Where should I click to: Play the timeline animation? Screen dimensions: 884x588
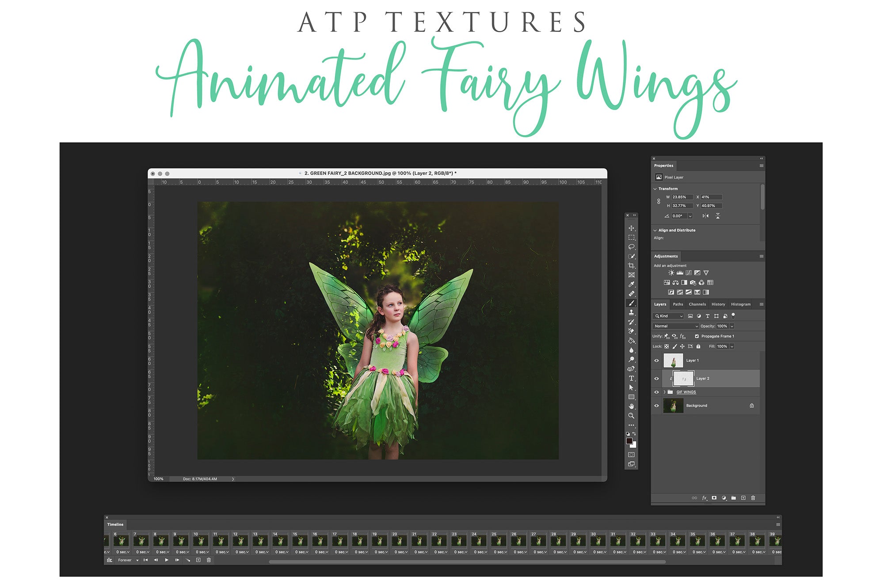(167, 560)
